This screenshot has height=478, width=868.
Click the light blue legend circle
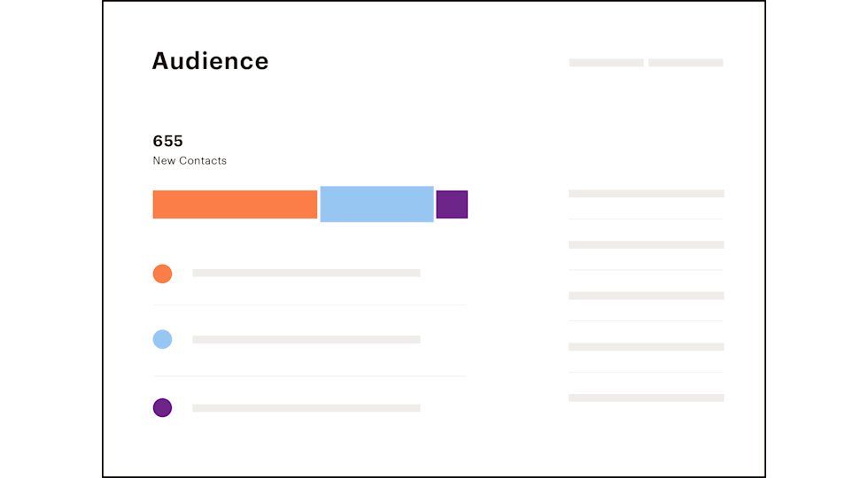[x=162, y=339]
